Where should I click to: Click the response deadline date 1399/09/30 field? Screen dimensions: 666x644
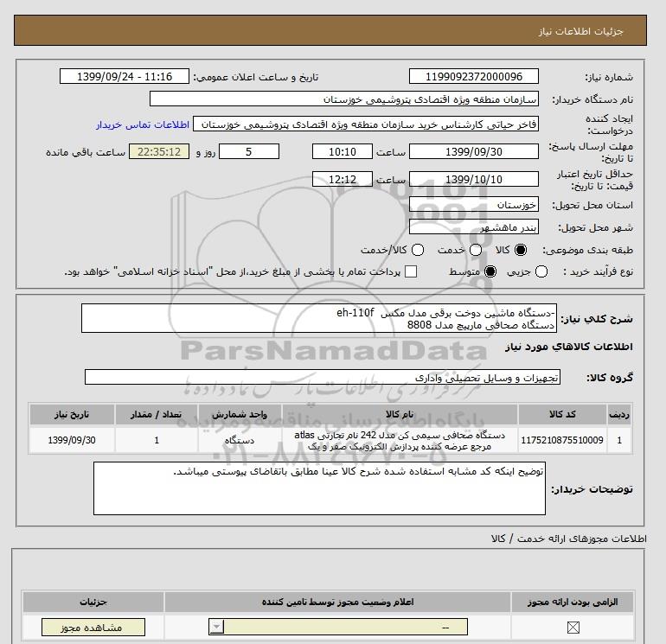point(474,151)
